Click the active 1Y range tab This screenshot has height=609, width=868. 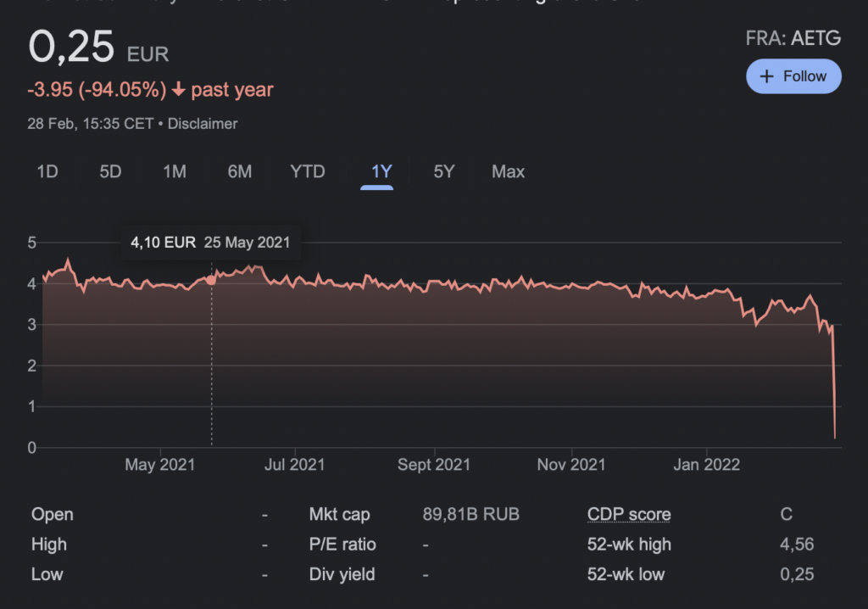381,171
